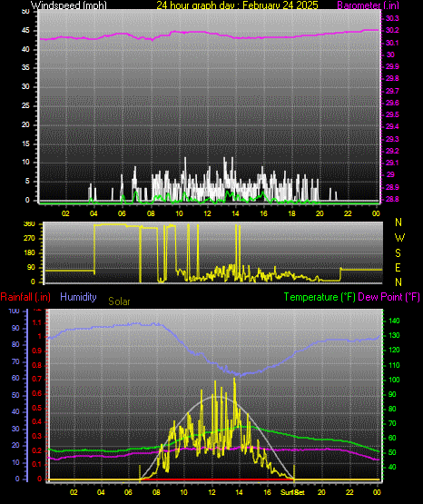Screen dimensions: 423x504
Task: Click the 100 humidity scale value
Action: click(14, 311)
